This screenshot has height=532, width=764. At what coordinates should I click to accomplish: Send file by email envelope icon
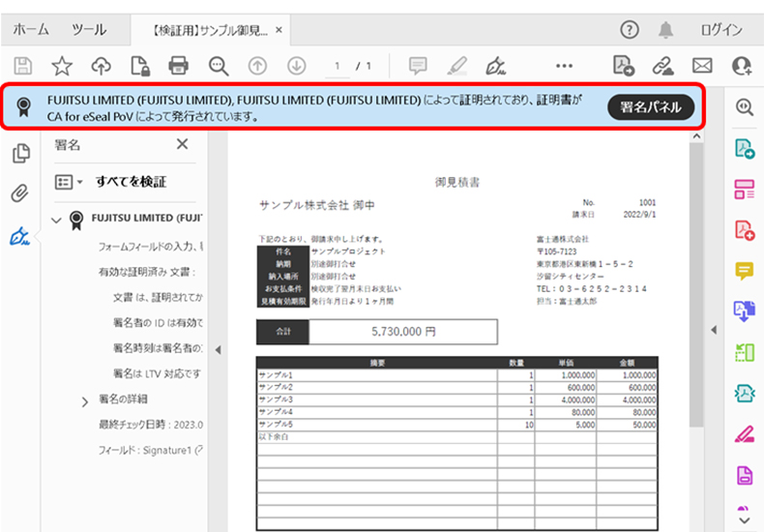[702, 66]
